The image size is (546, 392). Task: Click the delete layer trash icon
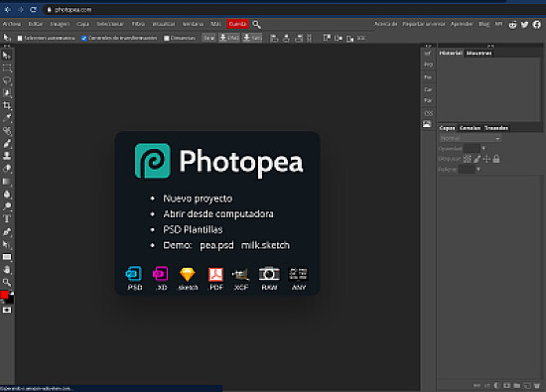[x=537, y=385]
